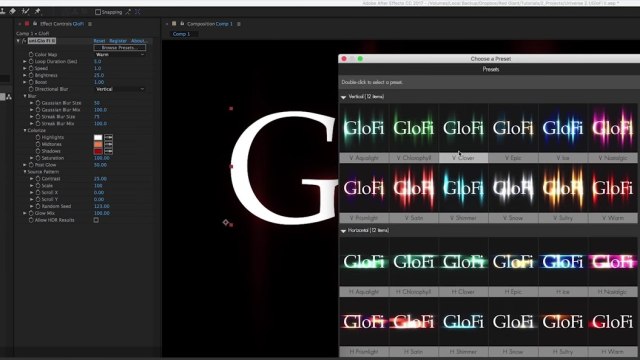The width and height of the screenshot is (640, 360).
Task: Switch to the Comp 1 viewer tab
Action: pyautogui.click(x=181, y=34)
